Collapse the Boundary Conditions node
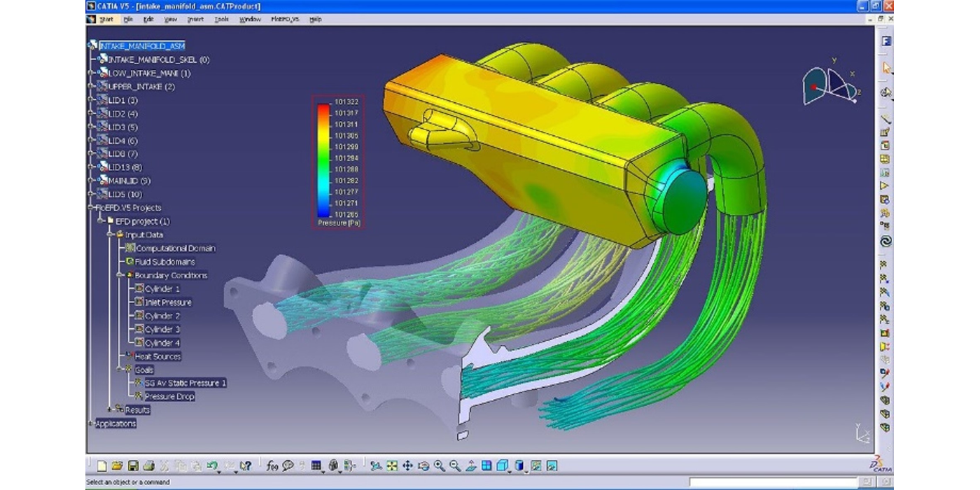This screenshot has width=980, height=490. (x=119, y=275)
